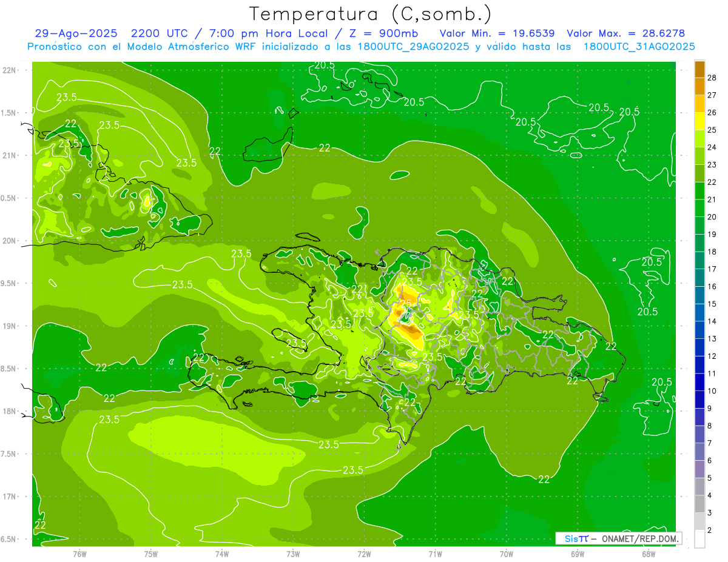The height and width of the screenshot is (562, 728).
Task: Click the "ONAMET/REP.DOM." credit label
Action: coord(639,538)
